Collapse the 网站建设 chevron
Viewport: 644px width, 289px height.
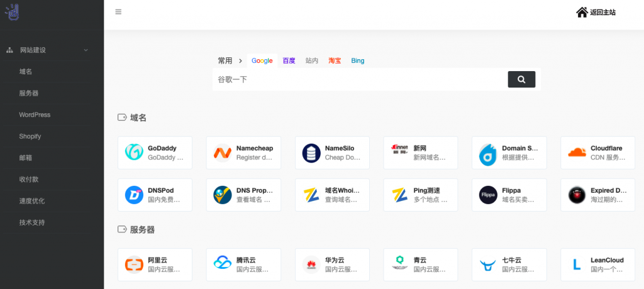click(86, 50)
